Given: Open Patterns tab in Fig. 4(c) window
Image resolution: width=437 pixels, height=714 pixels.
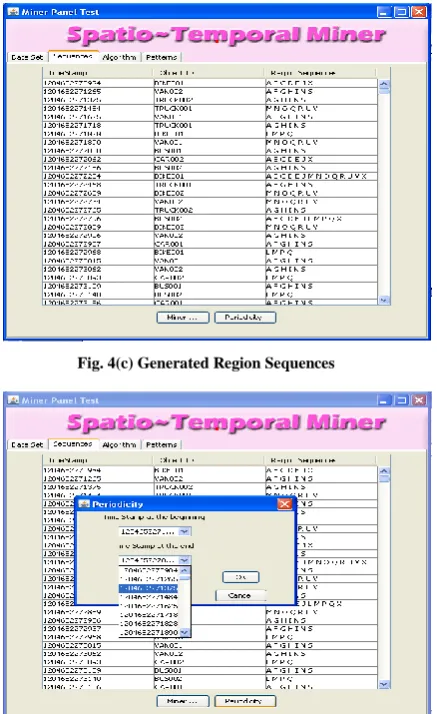Looking at the screenshot, I should coord(161,57).
